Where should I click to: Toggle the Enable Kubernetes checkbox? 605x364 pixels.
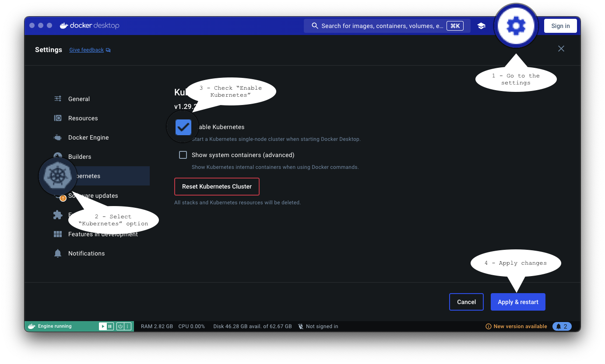pos(183,127)
